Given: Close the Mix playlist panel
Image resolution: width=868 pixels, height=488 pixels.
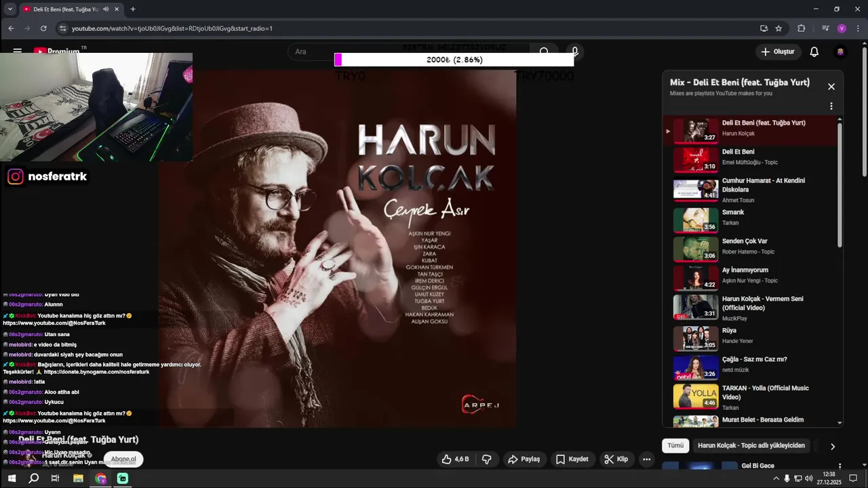Looking at the screenshot, I should click(x=831, y=87).
